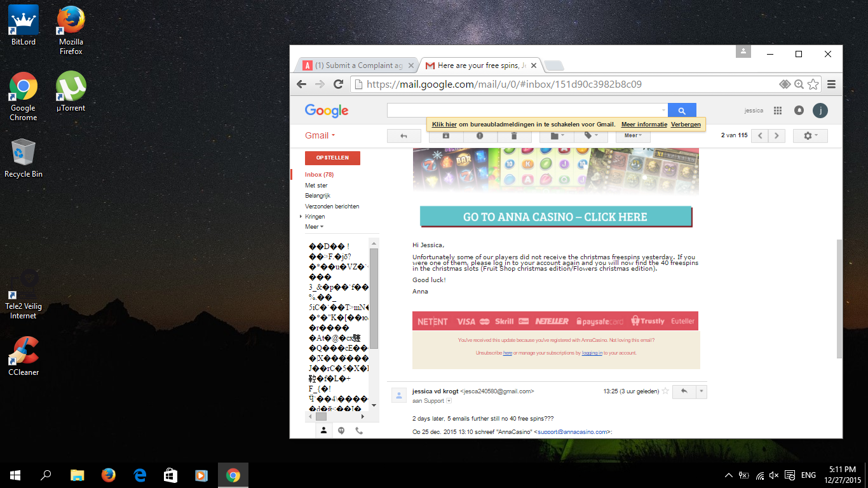The height and width of the screenshot is (488, 868).
Task: Expand the Kringen label tree
Action: click(x=301, y=217)
